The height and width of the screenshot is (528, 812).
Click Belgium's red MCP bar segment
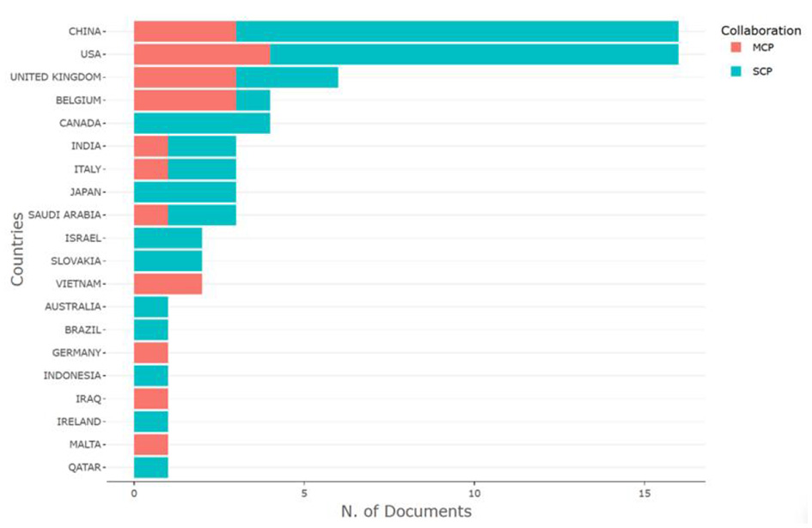pos(185,100)
